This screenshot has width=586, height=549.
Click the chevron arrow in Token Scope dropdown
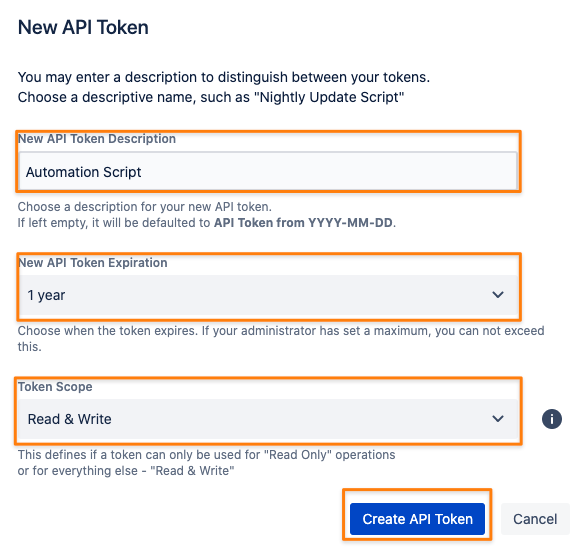click(x=498, y=419)
